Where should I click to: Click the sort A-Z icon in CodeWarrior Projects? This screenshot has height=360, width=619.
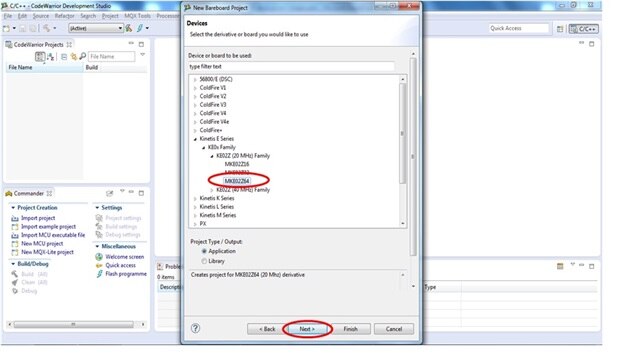tap(51, 57)
